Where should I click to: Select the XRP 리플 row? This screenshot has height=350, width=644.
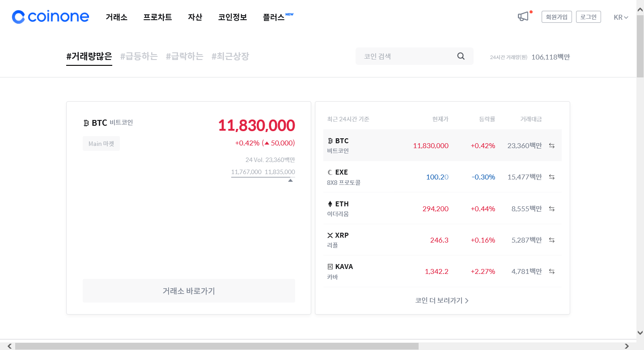click(442, 240)
